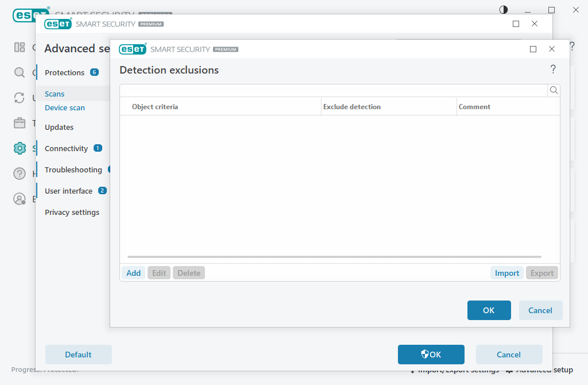588x385 pixels.
Task: Open Setup gear icon in main sidebar
Action: pos(20,148)
